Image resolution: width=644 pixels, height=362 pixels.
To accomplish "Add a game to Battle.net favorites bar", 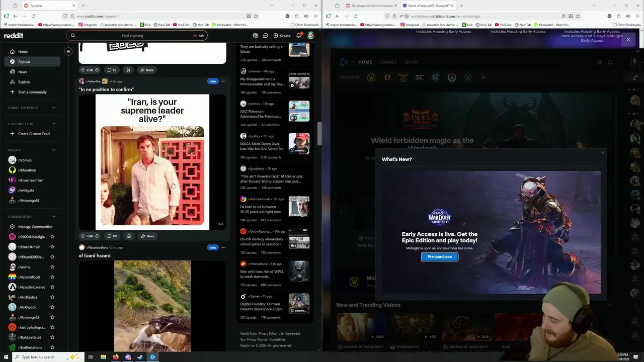I will click(x=483, y=77).
